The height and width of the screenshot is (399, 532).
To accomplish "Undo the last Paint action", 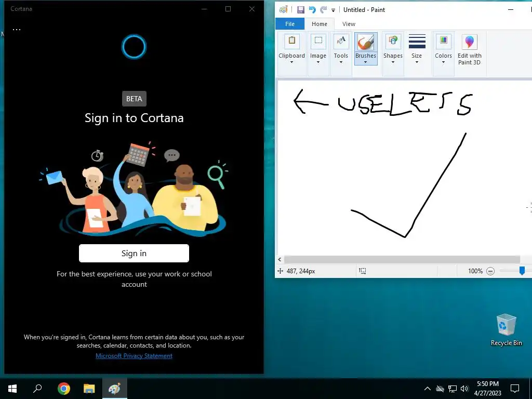I will click(312, 10).
